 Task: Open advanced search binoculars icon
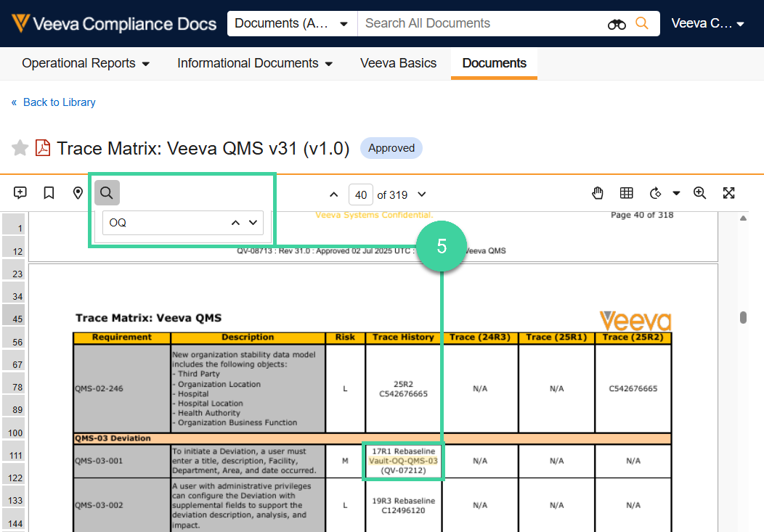617,24
